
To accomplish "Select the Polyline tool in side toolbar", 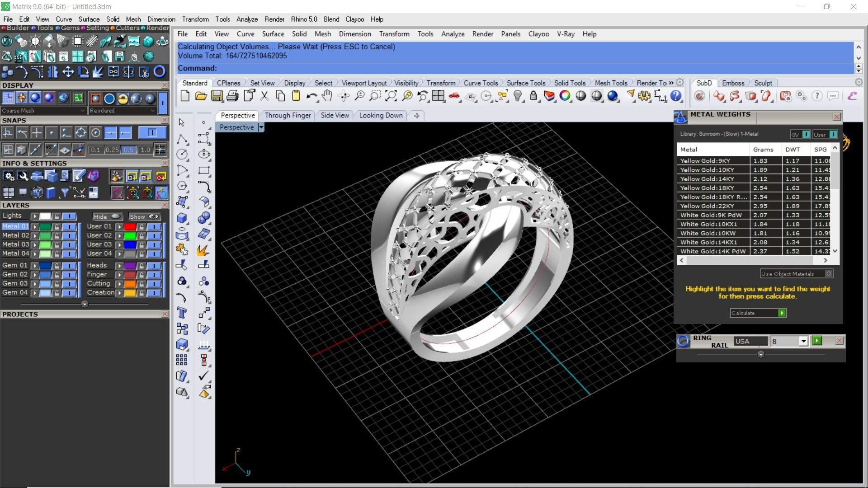I will point(182,139).
